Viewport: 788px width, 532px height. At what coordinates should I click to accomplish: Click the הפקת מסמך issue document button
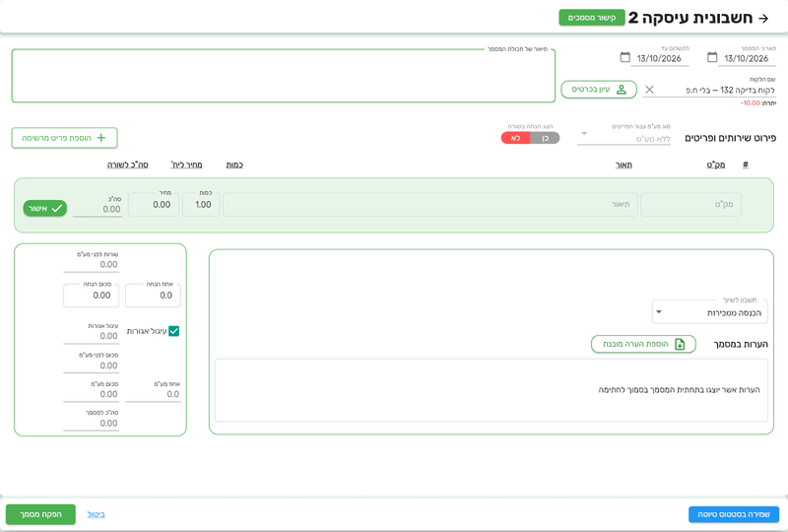(40, 514)
